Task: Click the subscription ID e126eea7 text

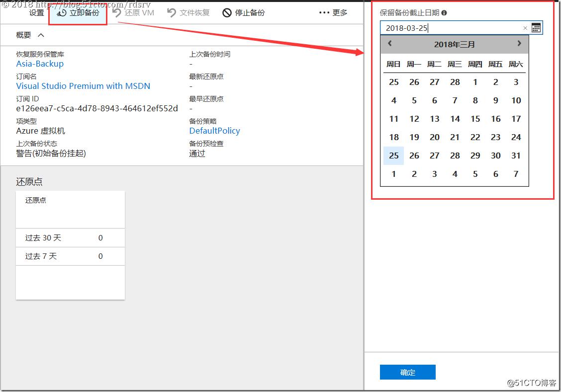Action: [97, 108]
